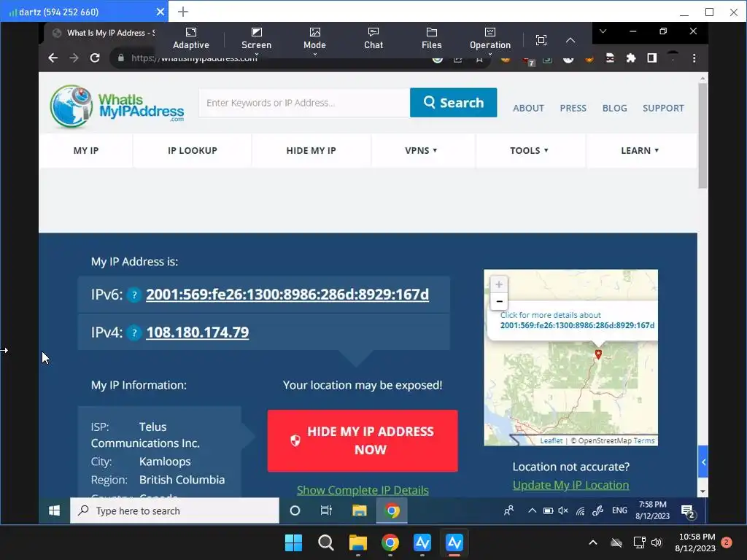Image resolution: width=747 pixels, height=560 pixels.
Task: Click the IPv6 question mark help icon
Action: pyautogui.click(x=134, y=295)
